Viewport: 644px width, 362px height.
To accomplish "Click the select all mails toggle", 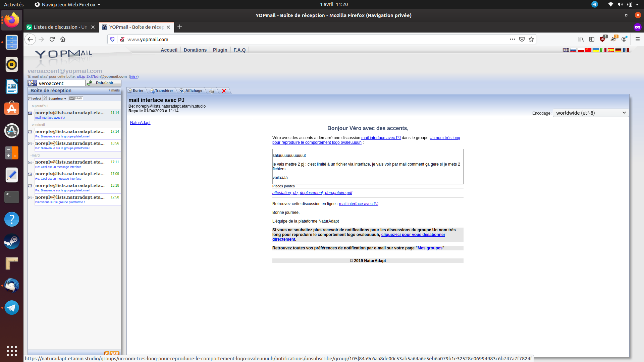I will [x=35, y=99].
